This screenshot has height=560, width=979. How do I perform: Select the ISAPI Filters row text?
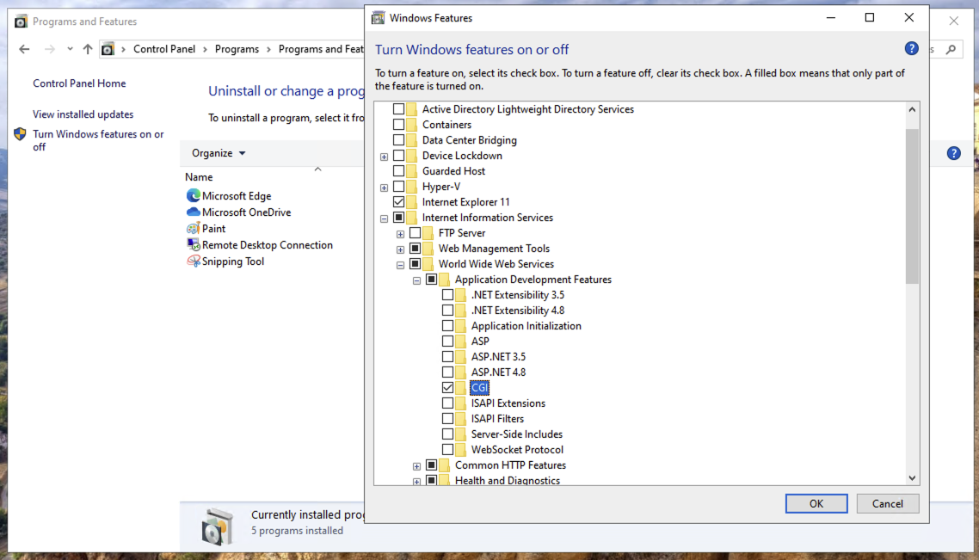[x=497, y=419]
